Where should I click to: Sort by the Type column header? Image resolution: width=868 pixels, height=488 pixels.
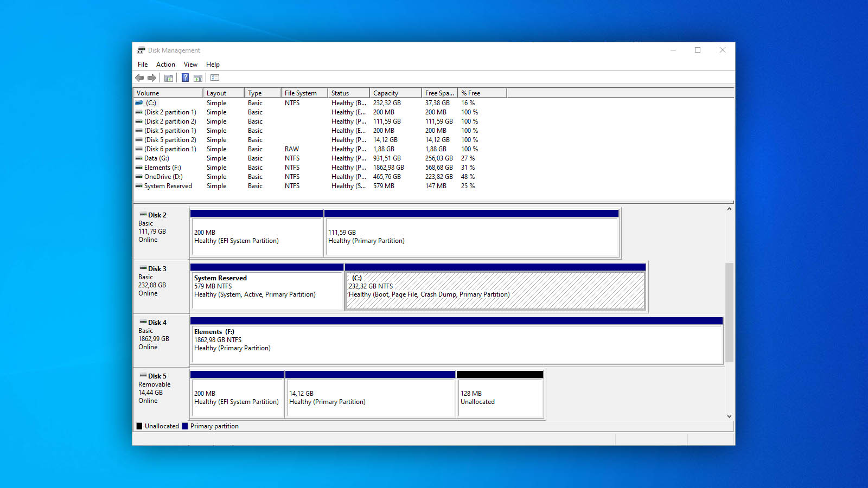pos(263,93)
